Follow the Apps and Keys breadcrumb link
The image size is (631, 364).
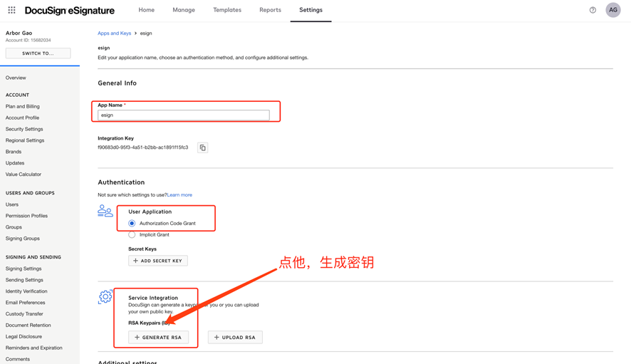click(114, 33)
